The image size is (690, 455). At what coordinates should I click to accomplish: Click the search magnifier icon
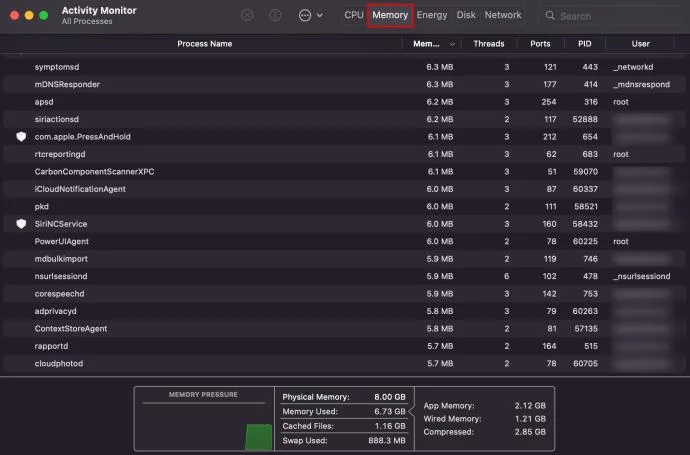(550, 16)
